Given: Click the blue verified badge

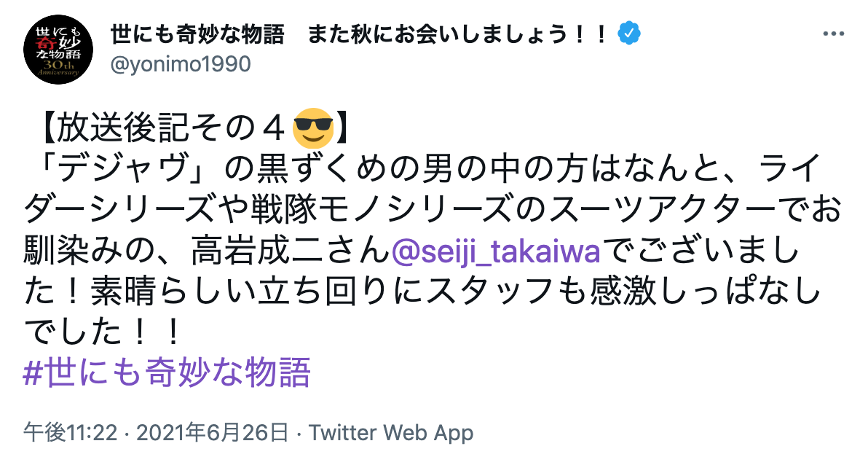Looking at the screenshot, I should tap(629, 34).
